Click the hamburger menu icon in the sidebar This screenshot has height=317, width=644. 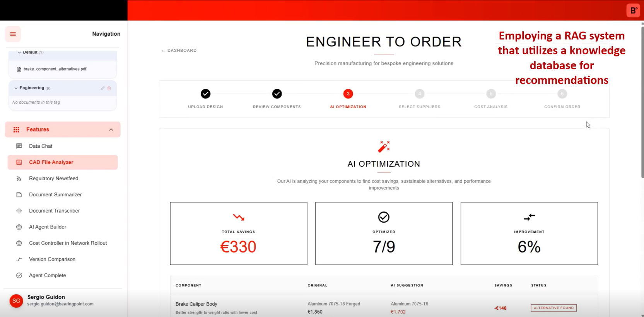13,34
